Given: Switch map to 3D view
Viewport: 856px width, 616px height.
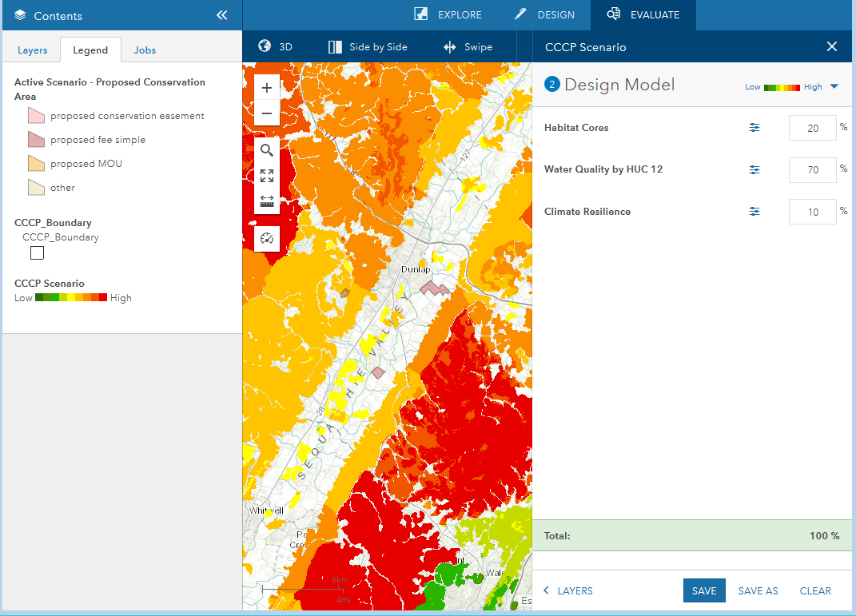Looking at the screenshot, I should pos(276,47).
